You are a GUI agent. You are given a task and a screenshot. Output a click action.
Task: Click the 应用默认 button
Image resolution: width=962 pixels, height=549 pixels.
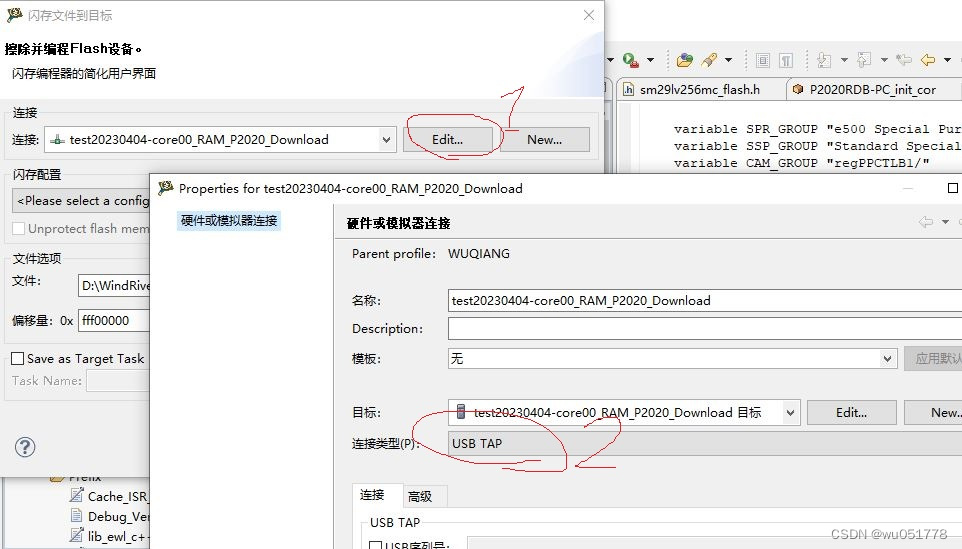pyautogui.click(x=933, y=359)
